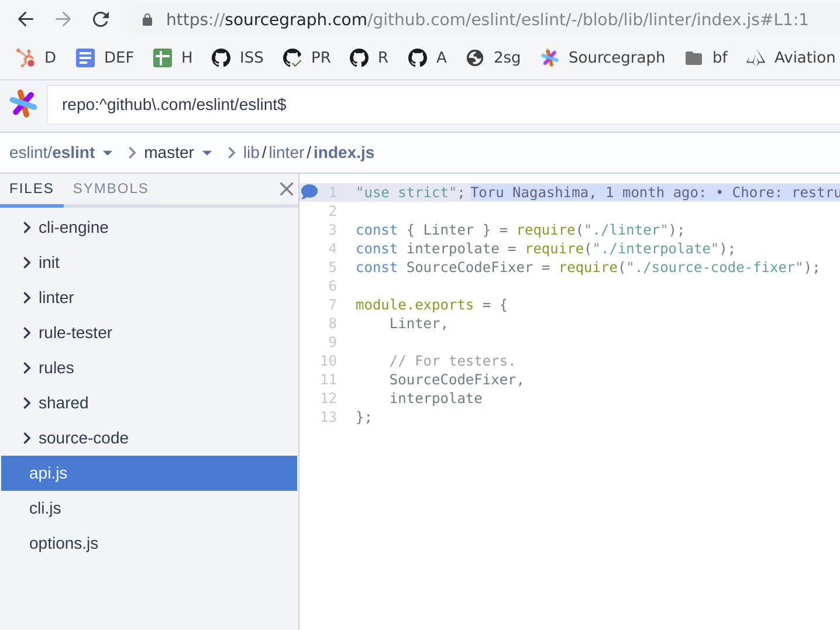The image size is (840, 630).
Task: Open the A GitHub bookmark
Action: [x=428, y=57]
